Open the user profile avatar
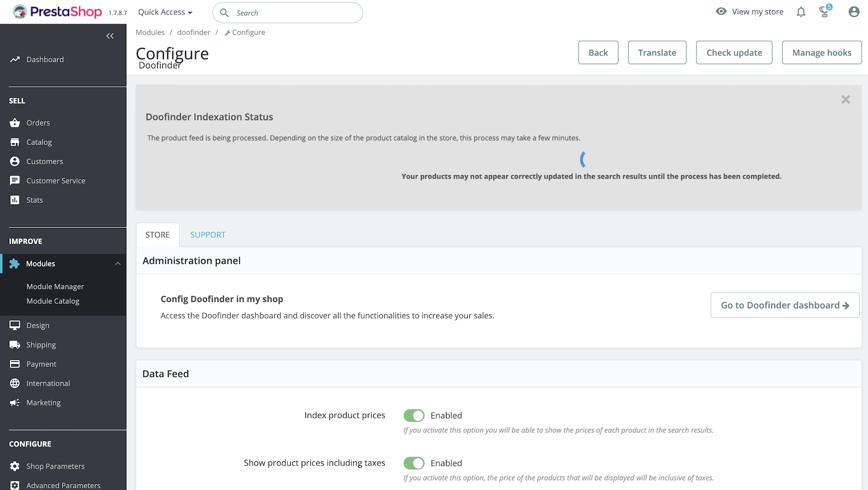This screenshot has width=868, height=490. [x=854, y=12]
